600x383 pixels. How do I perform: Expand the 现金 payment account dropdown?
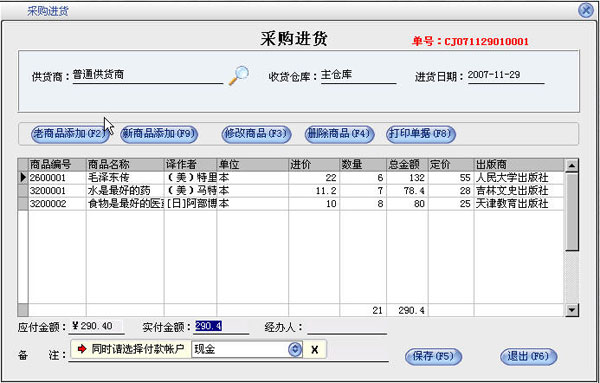(x=295, y=349)
